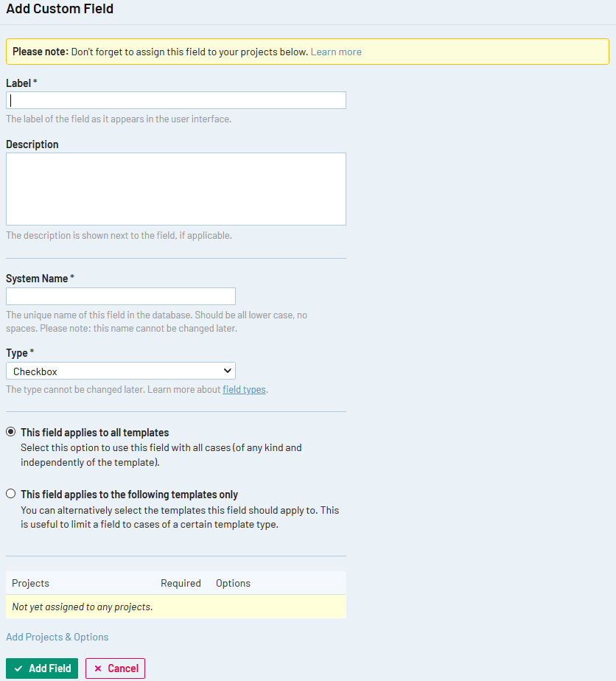Open 'Add Projects & Options' link
Image resolution: width=616 pixels, height=681 pixels.
57,637
